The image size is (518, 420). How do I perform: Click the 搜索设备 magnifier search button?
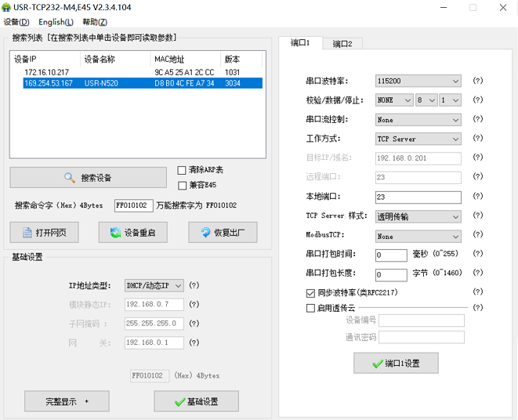click(x=88, y=177)
